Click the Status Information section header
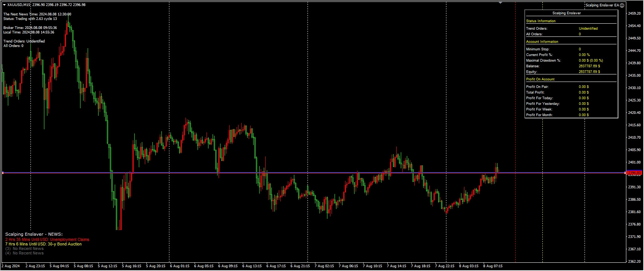The width and height of the screenshot is (644, 271). pos(540,21)
